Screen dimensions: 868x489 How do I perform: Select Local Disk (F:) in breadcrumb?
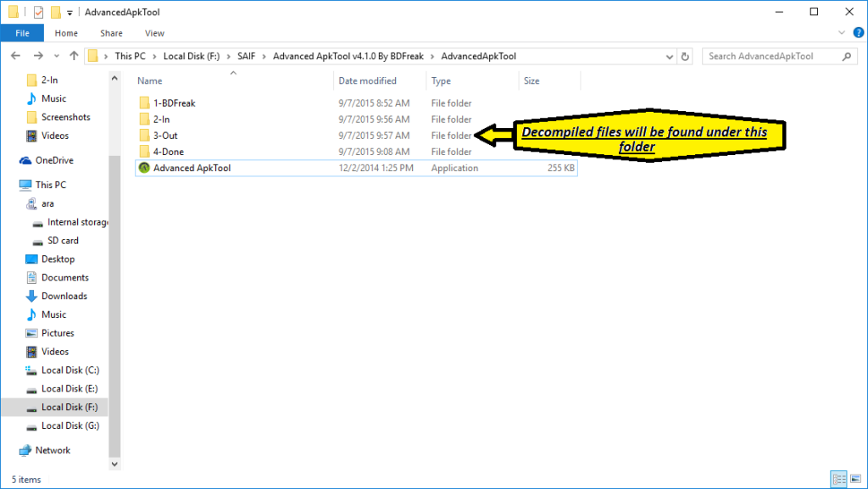click(x=192, y=56)
